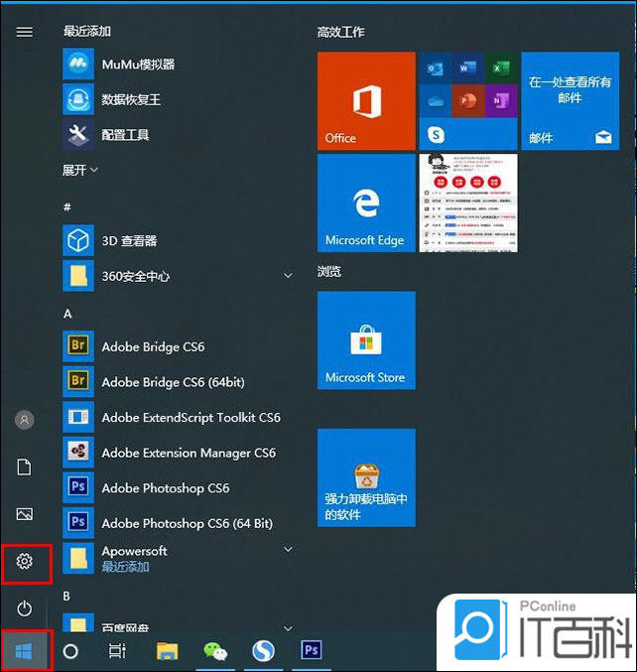This screenshot has height=672, width=637.
Task: Click the 邮件 mail tile
Action: (x=570, y=101)
